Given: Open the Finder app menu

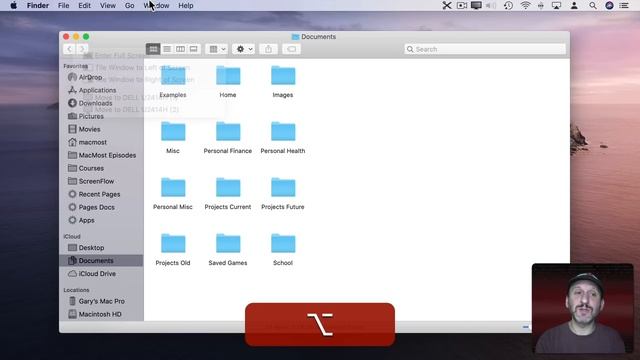Looking at the screenshot, I should tap(38, 6).
